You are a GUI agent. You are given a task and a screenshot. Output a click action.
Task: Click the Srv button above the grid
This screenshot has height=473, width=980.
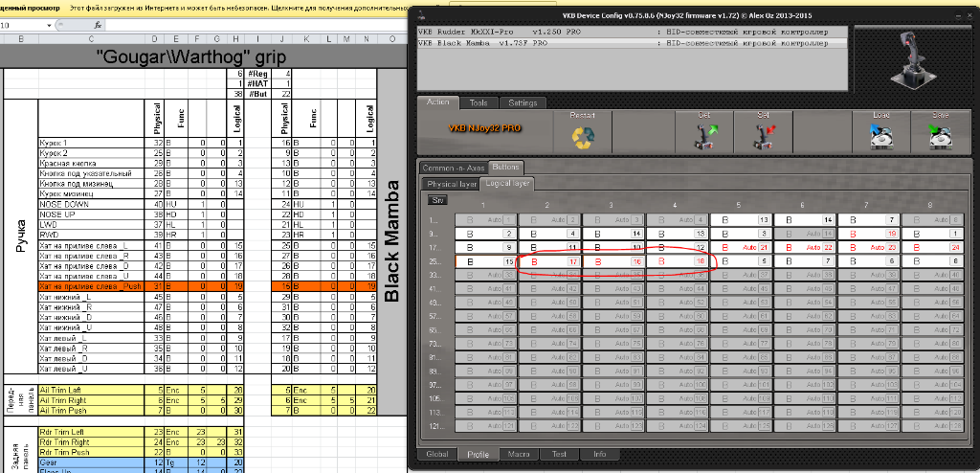click(436, 200)
